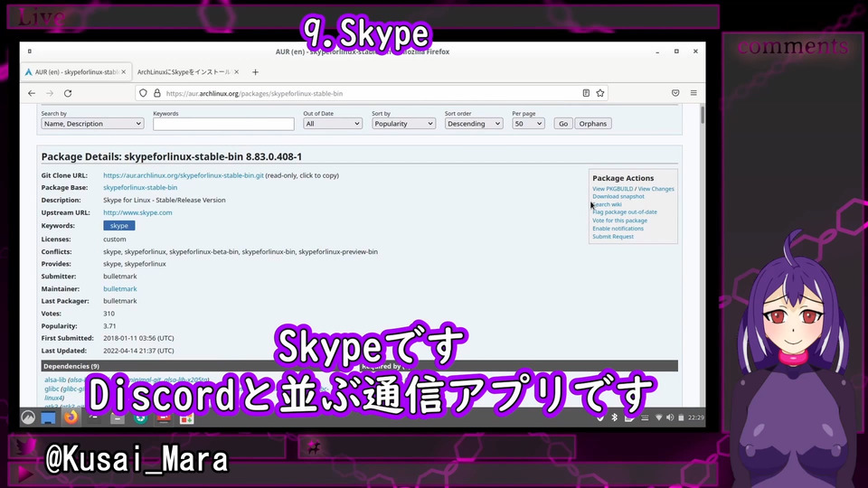Viewport: 868px width, 488px height.
Task: Open the Search by dropdown
Action: click(92, 124)
